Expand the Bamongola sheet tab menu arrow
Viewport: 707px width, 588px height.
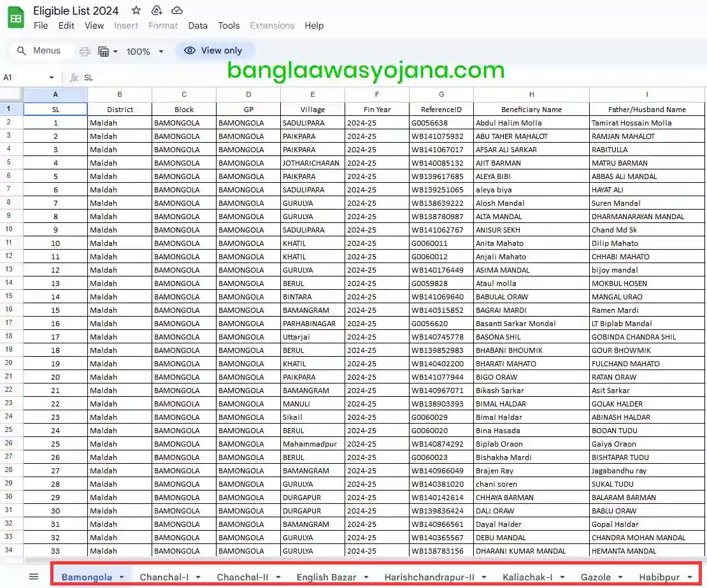[123, 577]
